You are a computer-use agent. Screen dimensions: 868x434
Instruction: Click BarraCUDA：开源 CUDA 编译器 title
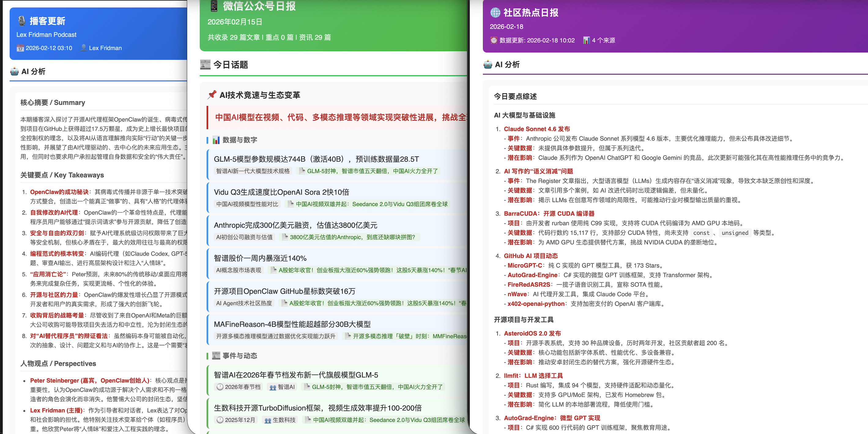point(549,213)
